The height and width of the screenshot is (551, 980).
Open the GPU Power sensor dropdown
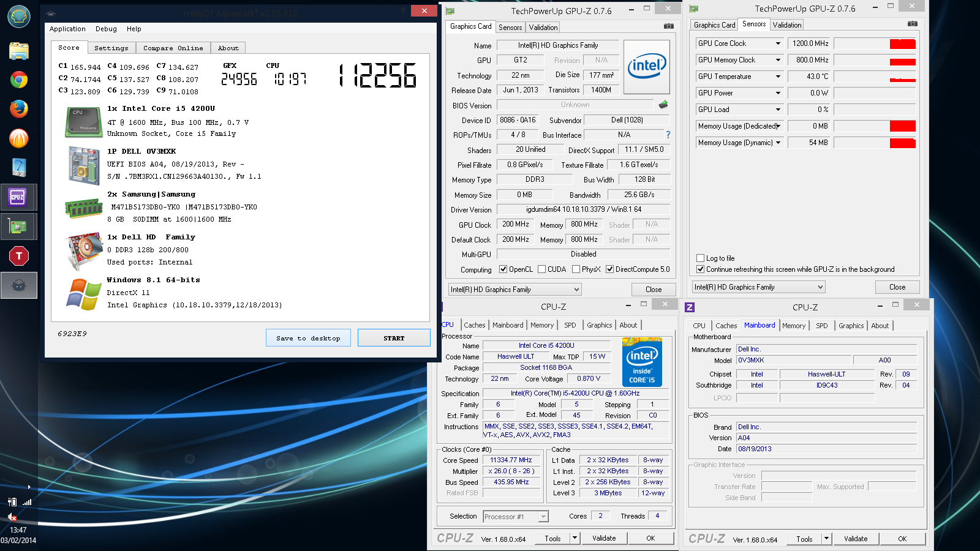pyautogui.click(x=778, y=93)
